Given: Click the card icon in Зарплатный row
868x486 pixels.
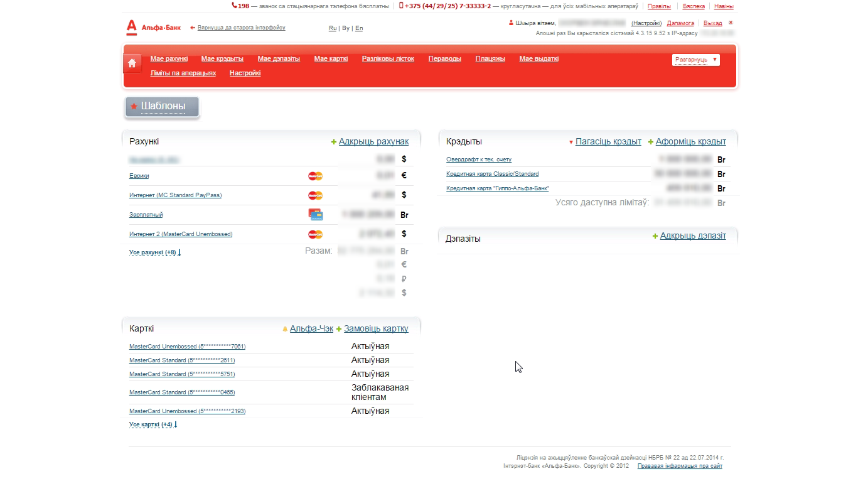Looking at the screenshot, I should tap(316, 215).
